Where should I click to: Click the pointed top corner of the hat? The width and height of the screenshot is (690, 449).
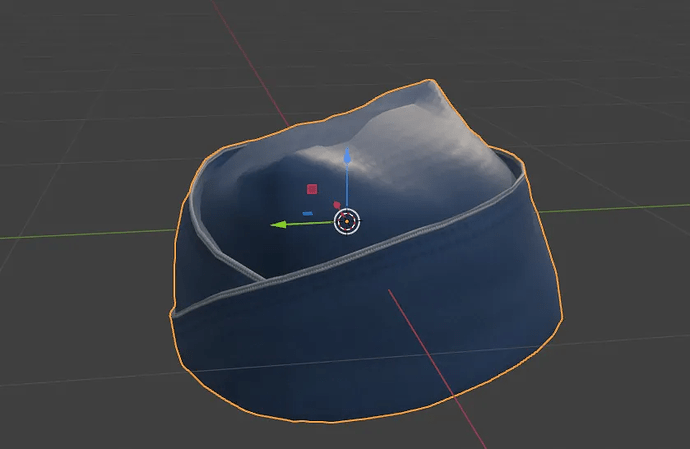[x=430, y=83]
